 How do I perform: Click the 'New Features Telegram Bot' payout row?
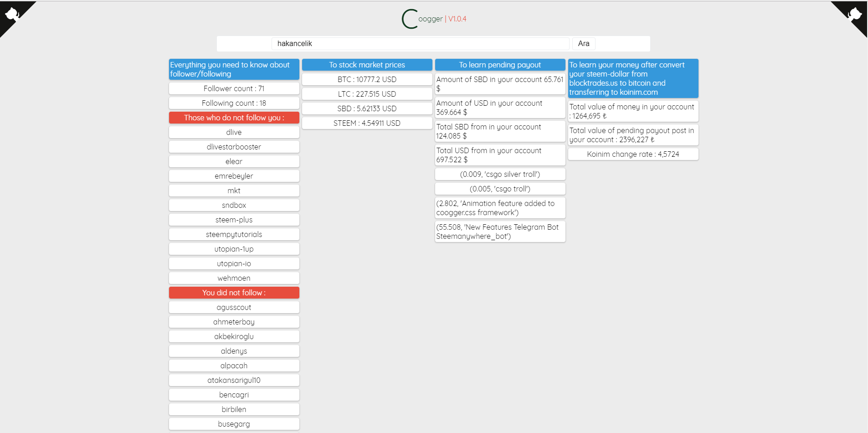(500, 232)
